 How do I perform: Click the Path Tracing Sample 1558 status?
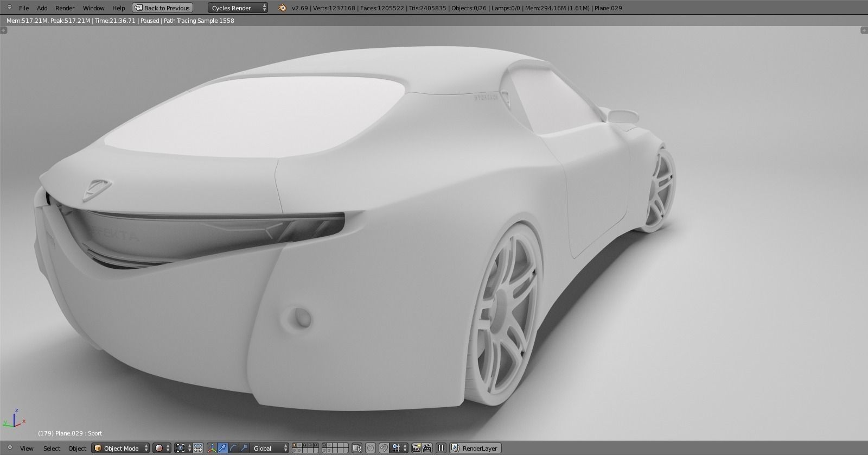pyautogui.click(x=199, y=21)
